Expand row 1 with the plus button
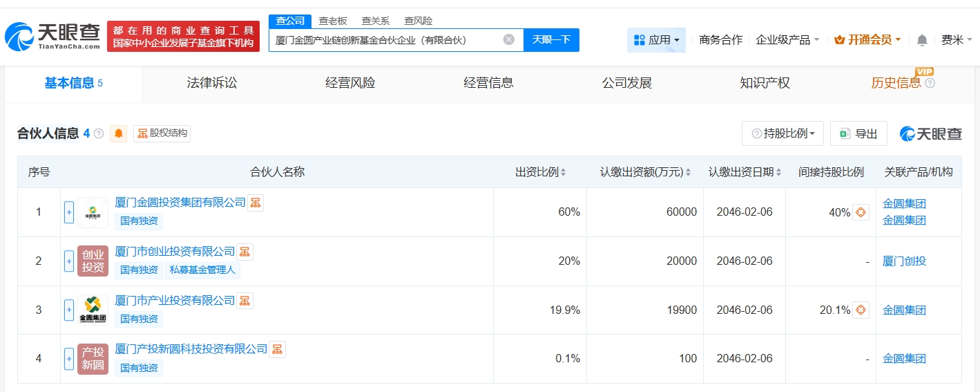Viewport: 980px width, 392px height. pos(69,212)
